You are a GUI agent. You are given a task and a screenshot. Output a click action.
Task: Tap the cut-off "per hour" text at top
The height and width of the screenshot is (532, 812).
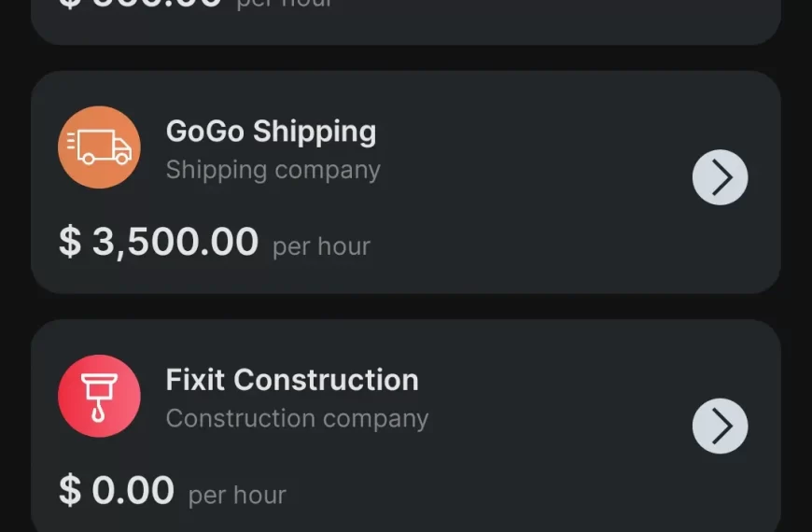pos(284,4)
